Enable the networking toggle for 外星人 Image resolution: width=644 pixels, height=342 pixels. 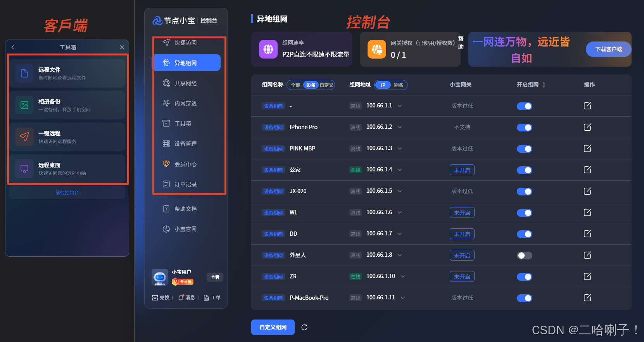click(525, 256)
